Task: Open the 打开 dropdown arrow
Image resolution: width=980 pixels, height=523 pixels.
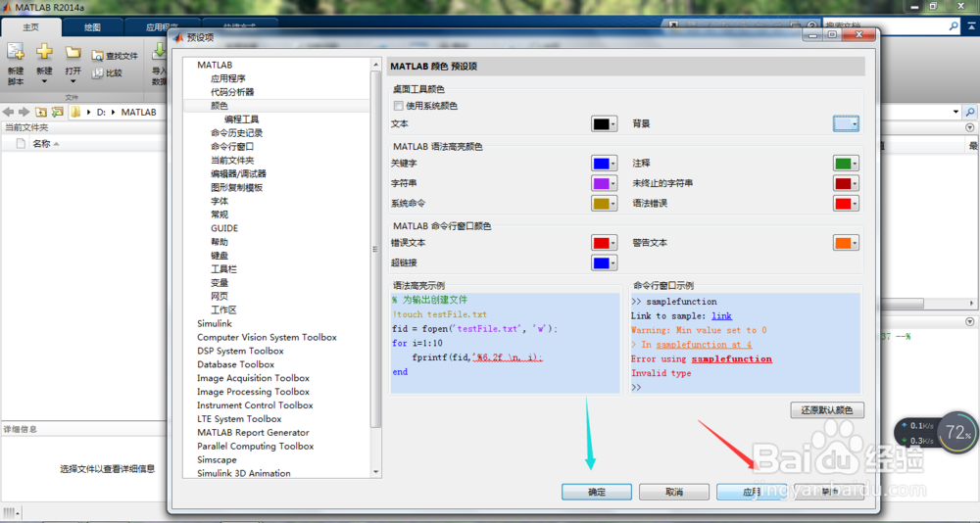Action: 73,80
